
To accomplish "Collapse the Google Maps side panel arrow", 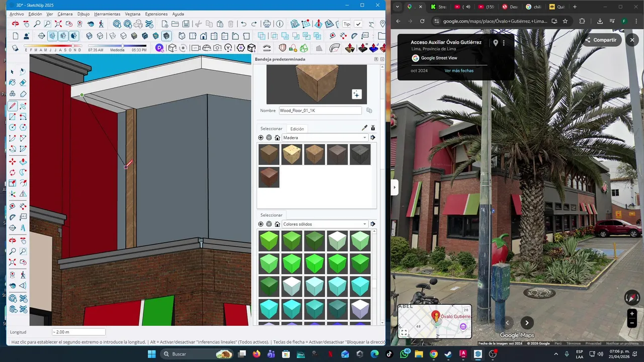I will [x=394, y=188].
